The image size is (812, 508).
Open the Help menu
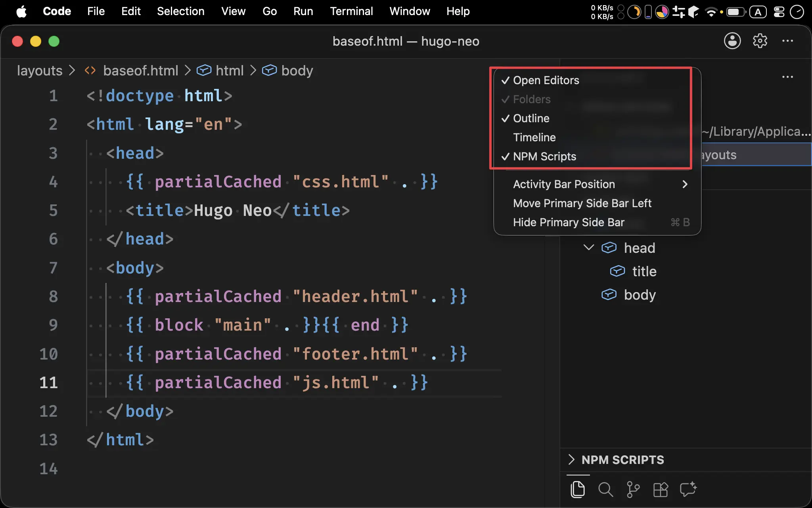pos(458,12)
